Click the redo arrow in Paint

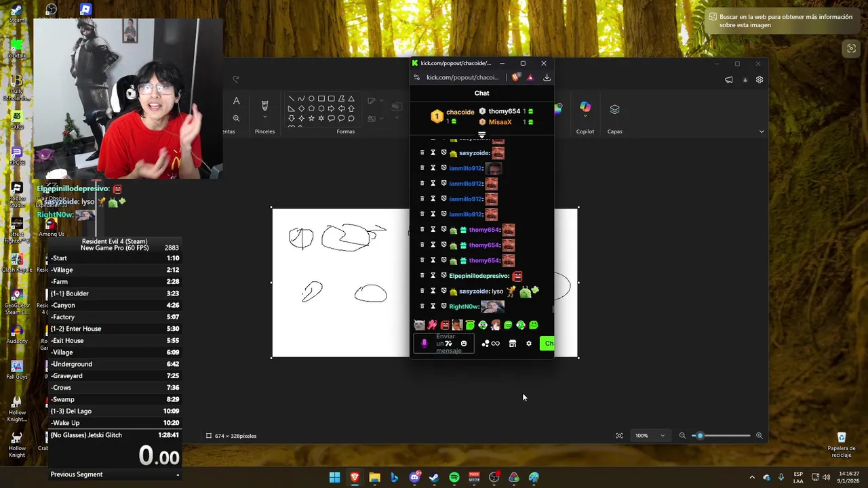pos(236,79)
